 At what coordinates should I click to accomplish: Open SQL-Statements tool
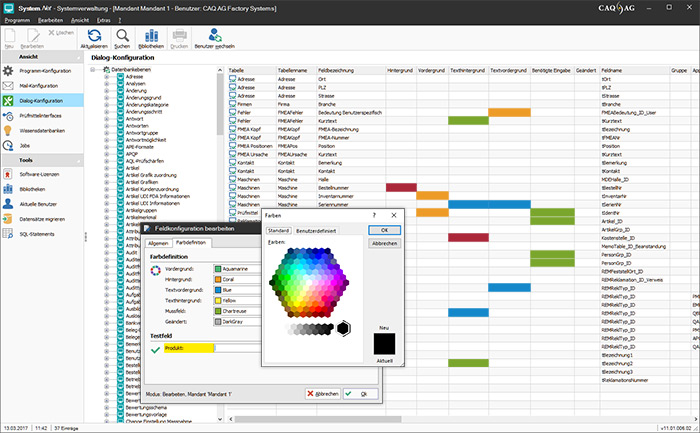point(40,233)
